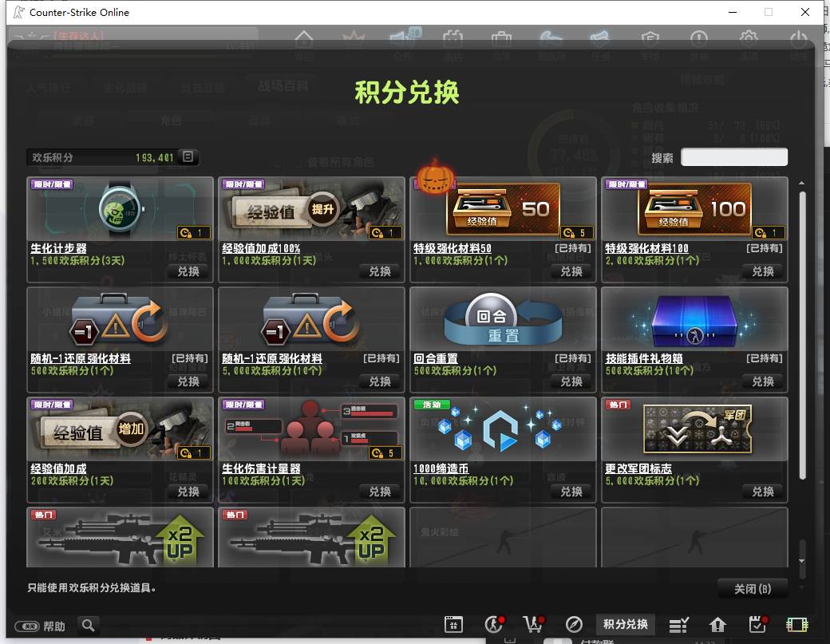Click 兑换 for 1000缔造币
This screenshot has width=830, height=644.
(571, 492)
